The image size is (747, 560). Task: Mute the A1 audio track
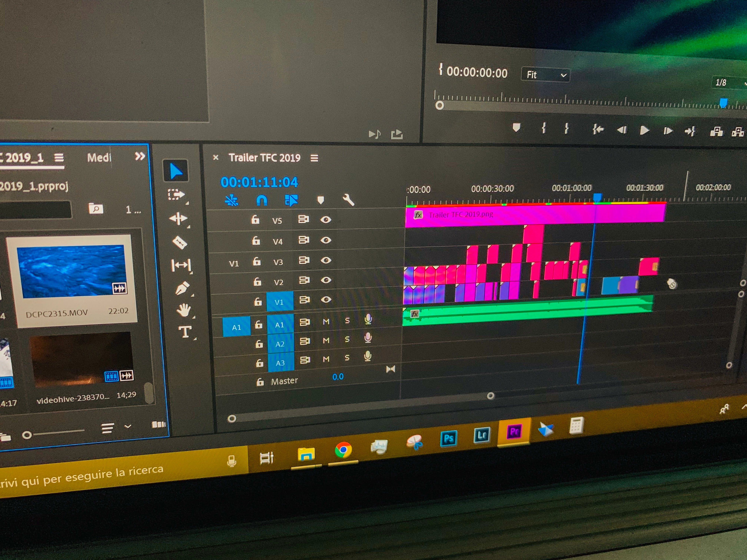point(326,322)
